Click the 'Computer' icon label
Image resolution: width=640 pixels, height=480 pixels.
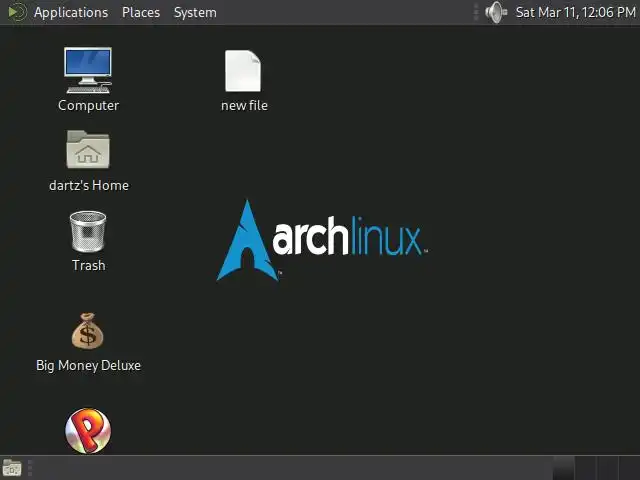89,105
